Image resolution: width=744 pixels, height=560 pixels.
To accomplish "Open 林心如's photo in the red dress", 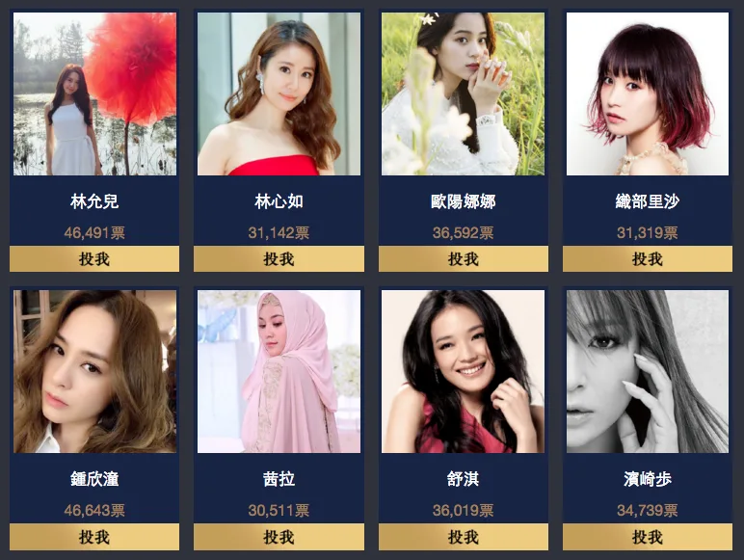I will 279,93.
